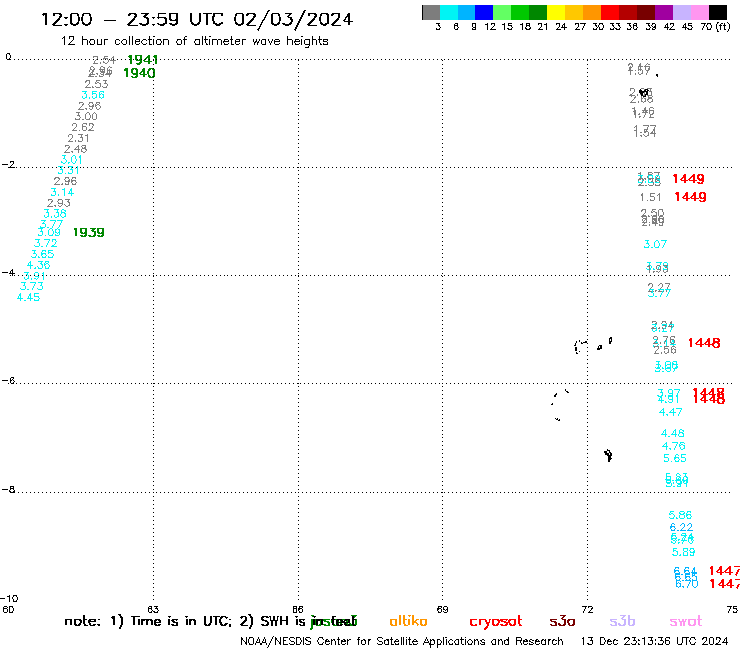Select the yellow 24 ft legend swatch

click(x=556, y=12)
